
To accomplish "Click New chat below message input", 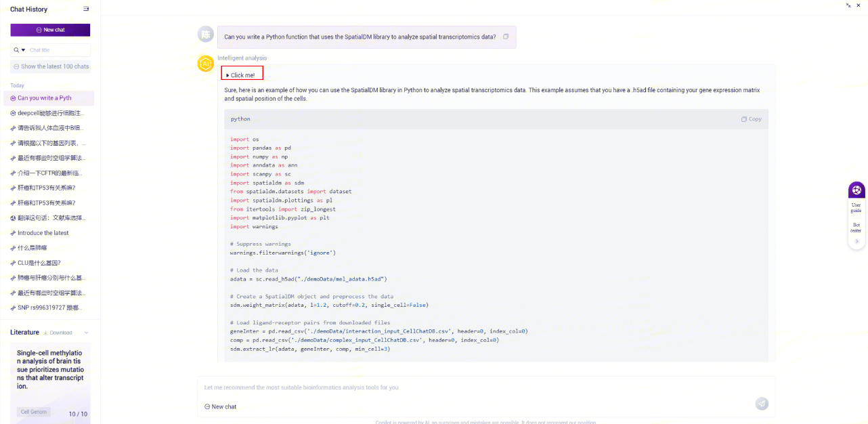I will (221, 406).
